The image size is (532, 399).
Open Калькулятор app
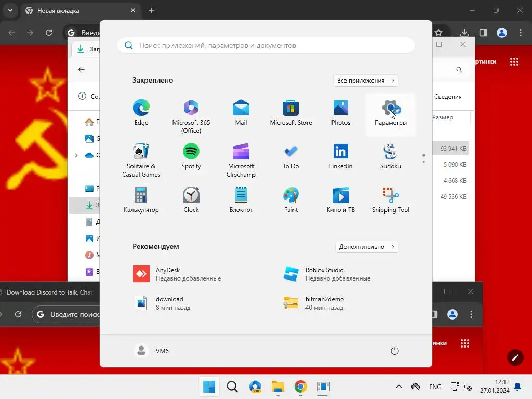click(141, 201)
